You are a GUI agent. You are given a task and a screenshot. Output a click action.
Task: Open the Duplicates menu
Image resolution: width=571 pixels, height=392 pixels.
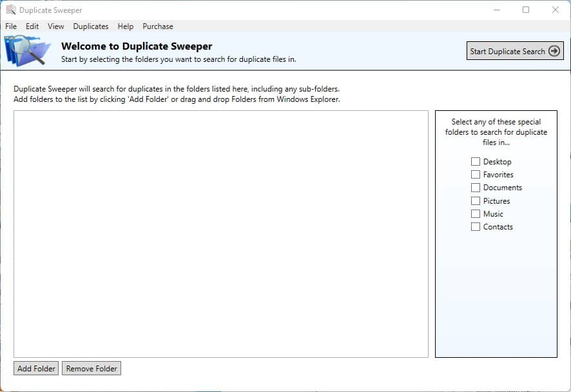91,26
